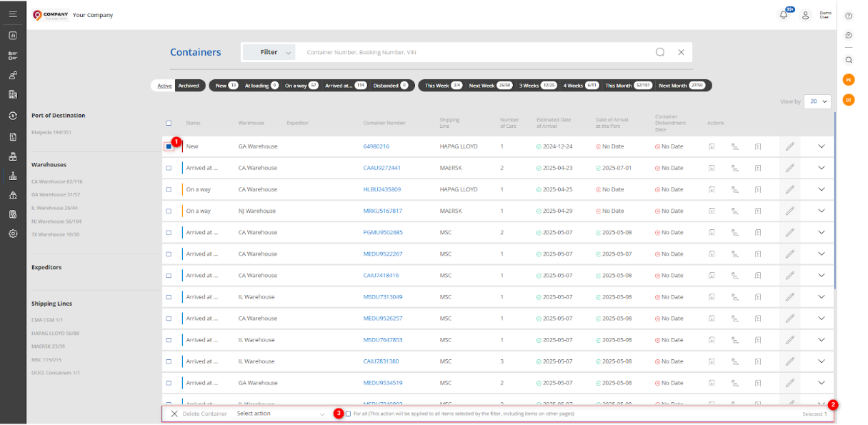868x425 pixels.
Task: Select the Active tab
Action: coord(164,86)
